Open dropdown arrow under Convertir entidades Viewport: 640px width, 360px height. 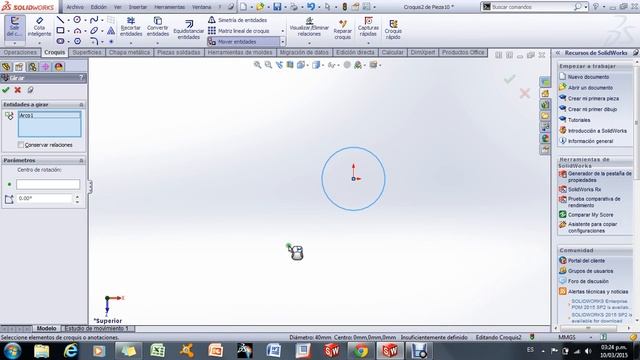click(158, 43)
